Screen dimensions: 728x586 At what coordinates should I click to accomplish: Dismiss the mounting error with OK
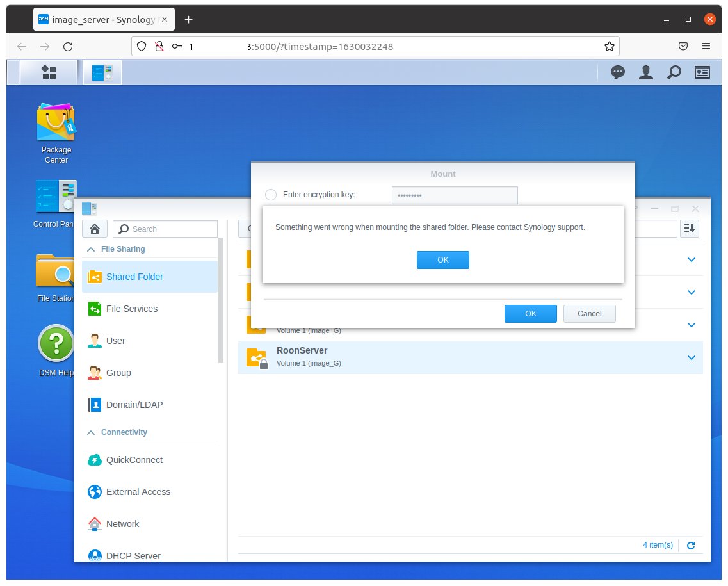[x=443, y=260]
